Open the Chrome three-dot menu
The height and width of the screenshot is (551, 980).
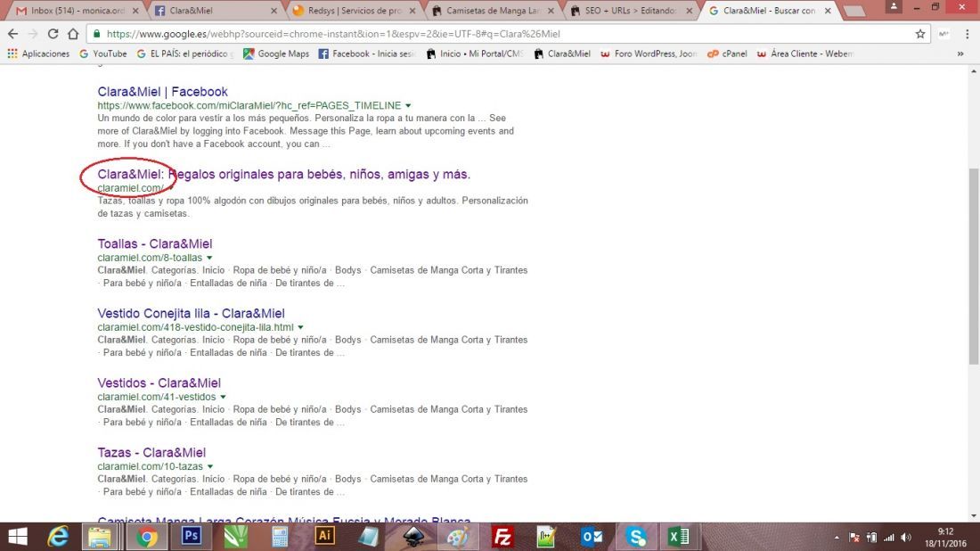click(x=967, y=34)
